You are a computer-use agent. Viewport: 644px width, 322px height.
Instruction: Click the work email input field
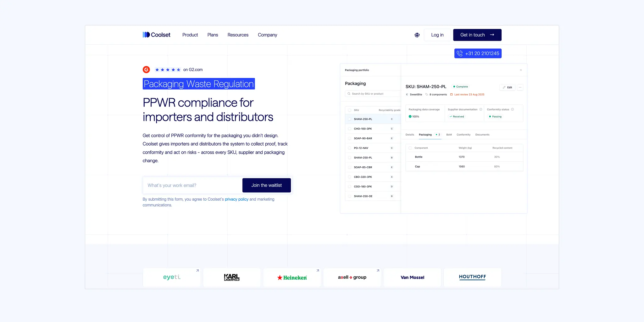click(x=192, y=185)
